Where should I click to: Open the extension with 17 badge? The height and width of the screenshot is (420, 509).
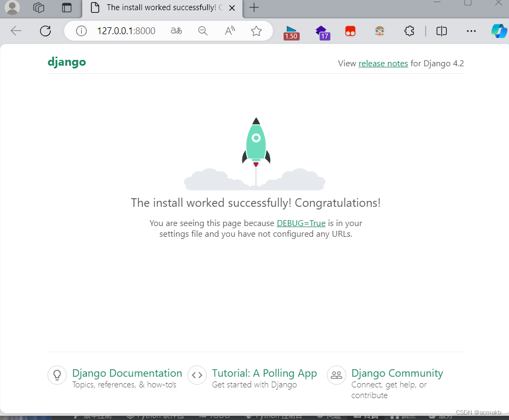pos(323,33)
